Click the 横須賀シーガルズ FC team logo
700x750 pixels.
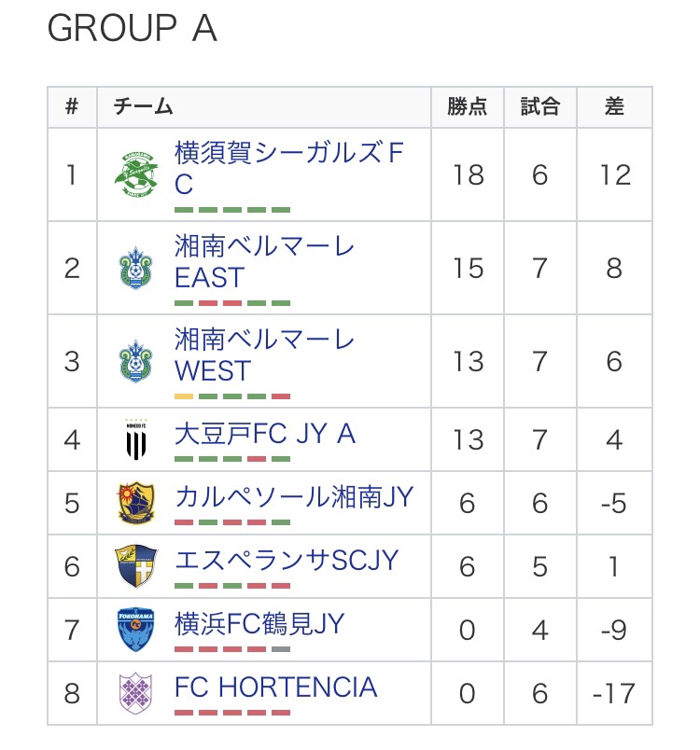(x=136, y=174)
